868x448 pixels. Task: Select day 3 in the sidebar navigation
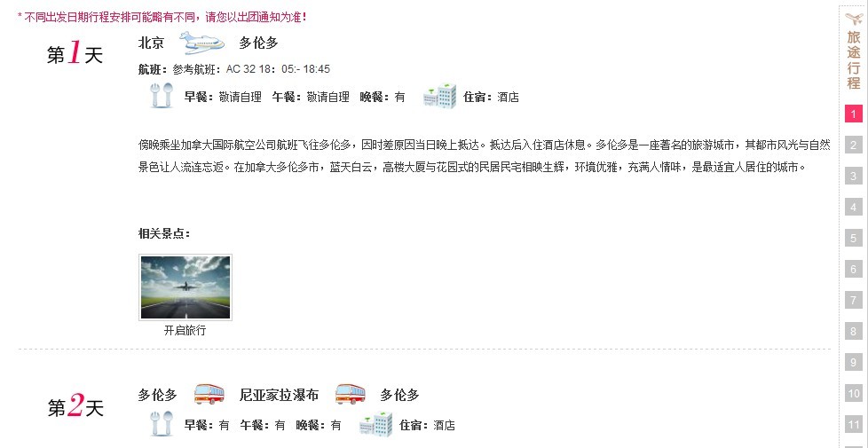pos(854,176)
